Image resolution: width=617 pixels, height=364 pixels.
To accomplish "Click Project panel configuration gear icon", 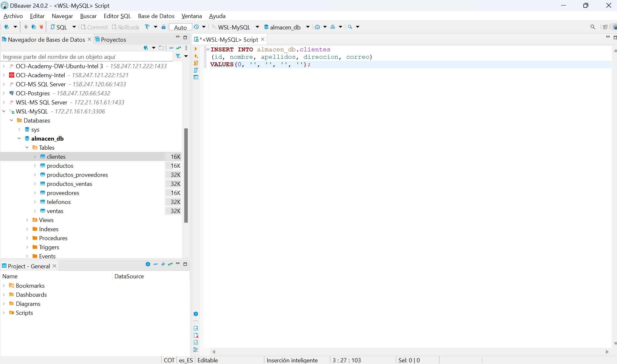I will tap(148, 264).
